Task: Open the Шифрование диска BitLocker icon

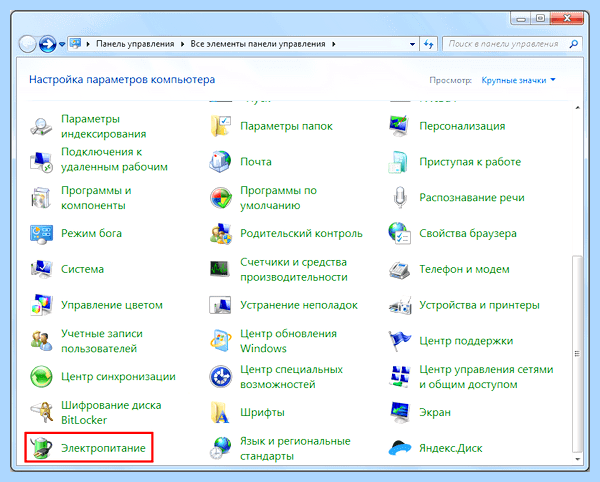Action: tap(41, 412)
